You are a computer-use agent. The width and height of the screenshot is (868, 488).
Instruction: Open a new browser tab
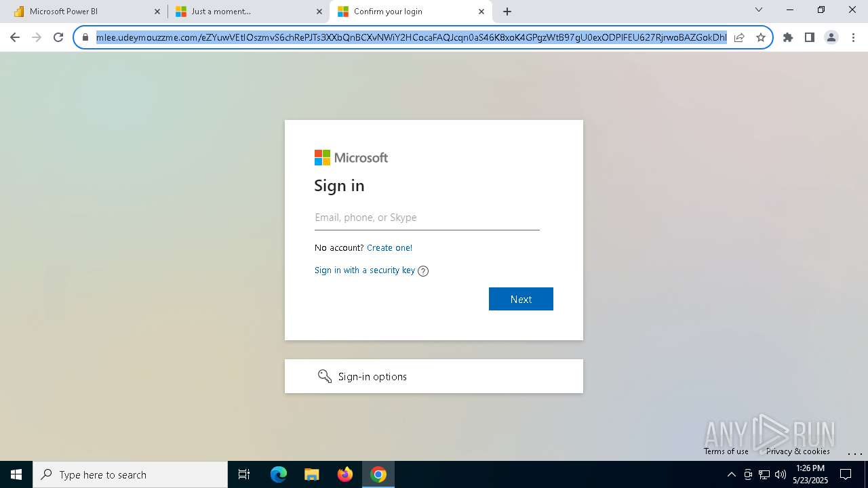click(507, 12)
